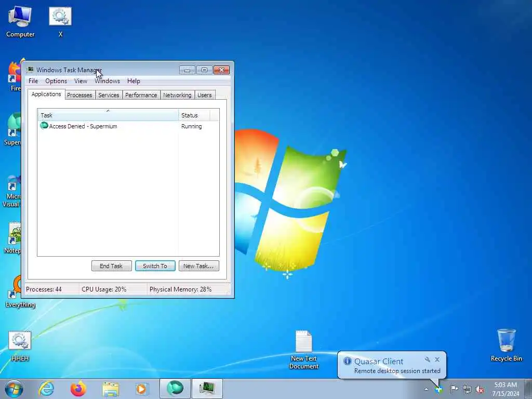Click the Quasar Client tray icon

(x=438, y=389)
